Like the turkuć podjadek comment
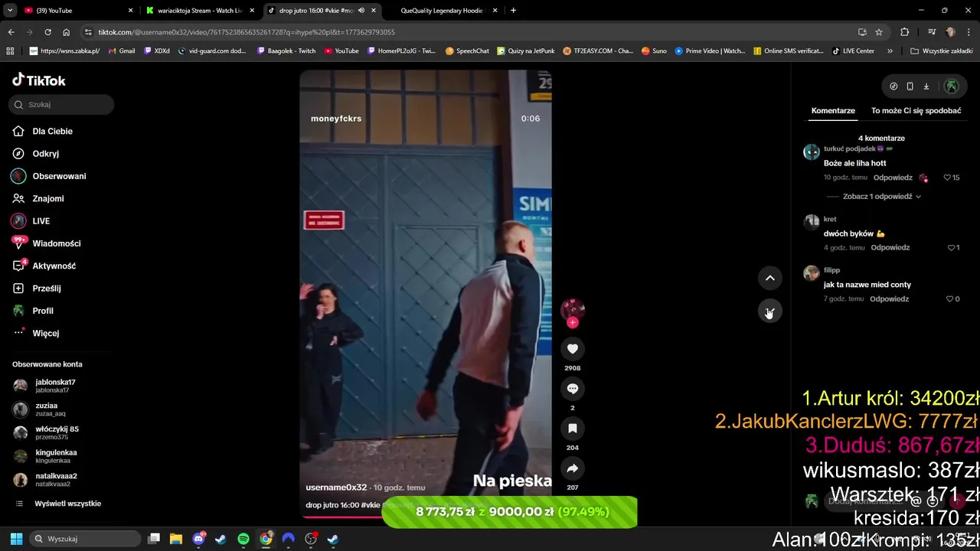This screenshot has width=980, height=551. coord(947,178)
